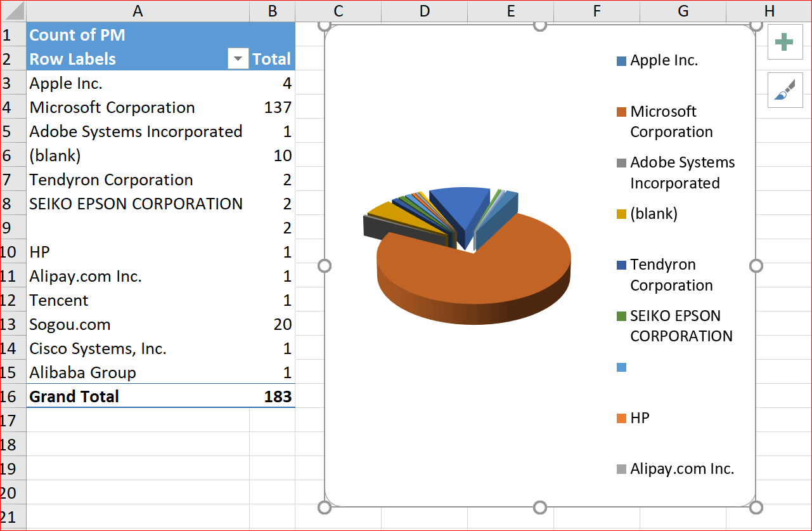Select the Apple Inc. cell in column A
This screenshot has width=812, height=531.
click(138, 83)
